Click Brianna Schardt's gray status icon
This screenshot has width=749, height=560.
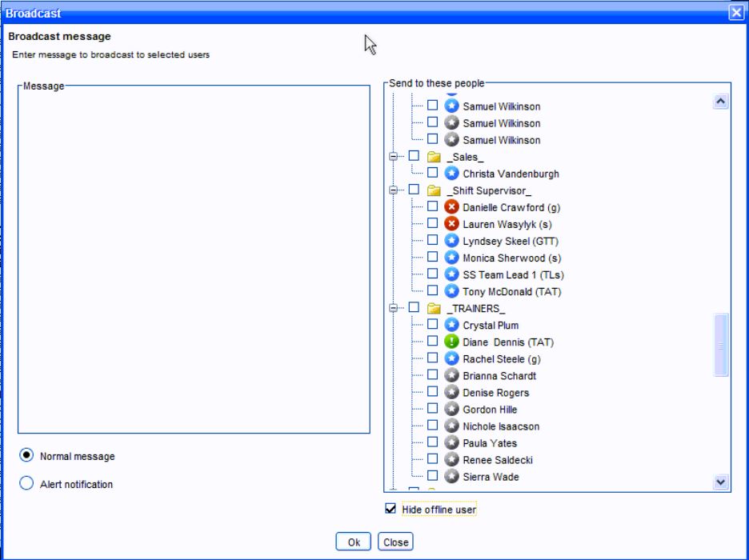click(x=451, y=376)
